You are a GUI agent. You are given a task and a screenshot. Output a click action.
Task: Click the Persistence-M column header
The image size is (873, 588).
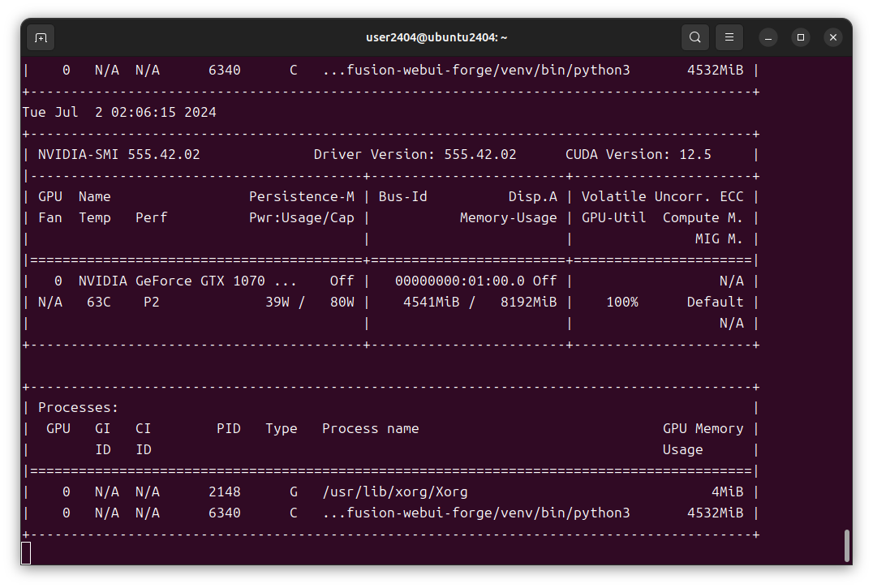click(301, 197)
